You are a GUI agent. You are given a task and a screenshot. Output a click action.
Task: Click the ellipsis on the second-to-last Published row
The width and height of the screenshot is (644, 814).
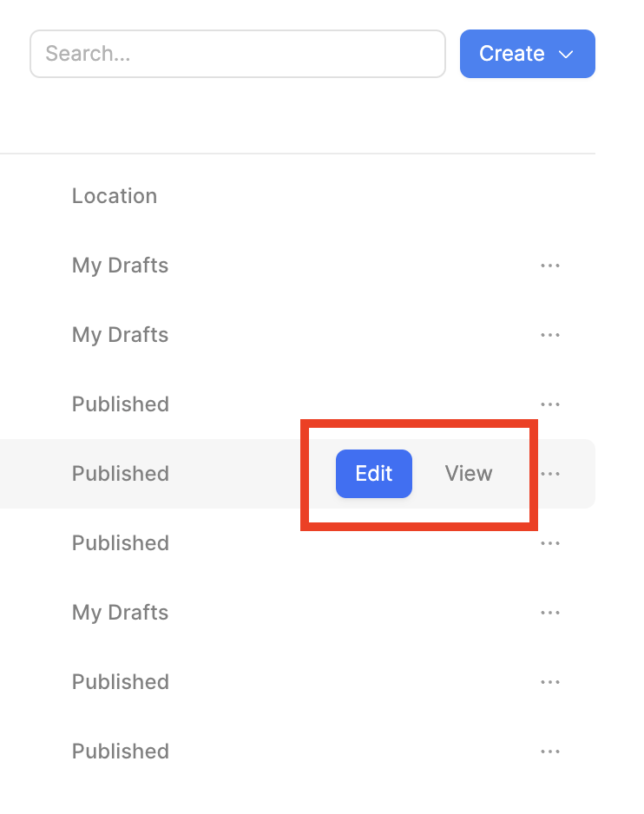(550, 682)
